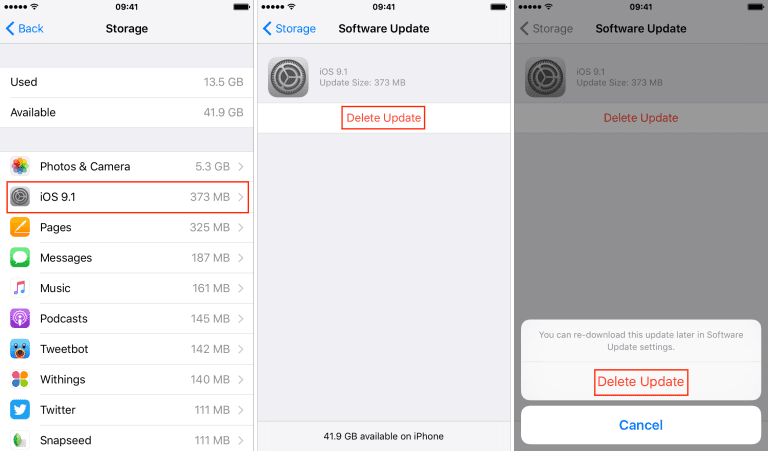Tap iOS 9.1 gear icon in middle screen
This screenshot has width=768, height=451.
point(288,77)
